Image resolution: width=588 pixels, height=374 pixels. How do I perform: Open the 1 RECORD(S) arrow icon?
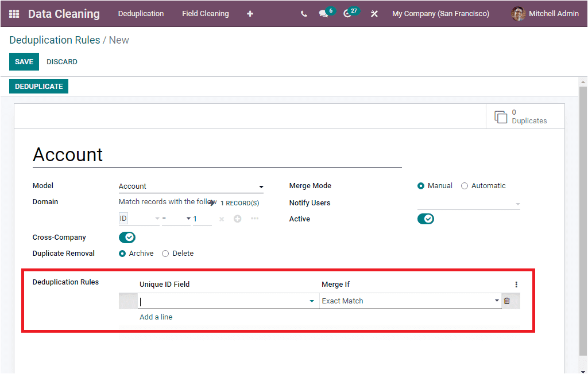pos(212,202)
